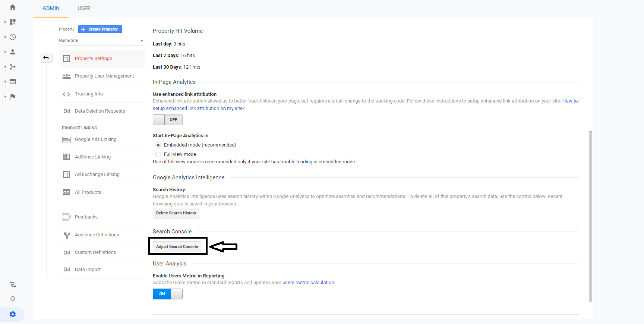Open Realtime clock icon in sidebar
This screenshot has height=324, width=644.
13,37
